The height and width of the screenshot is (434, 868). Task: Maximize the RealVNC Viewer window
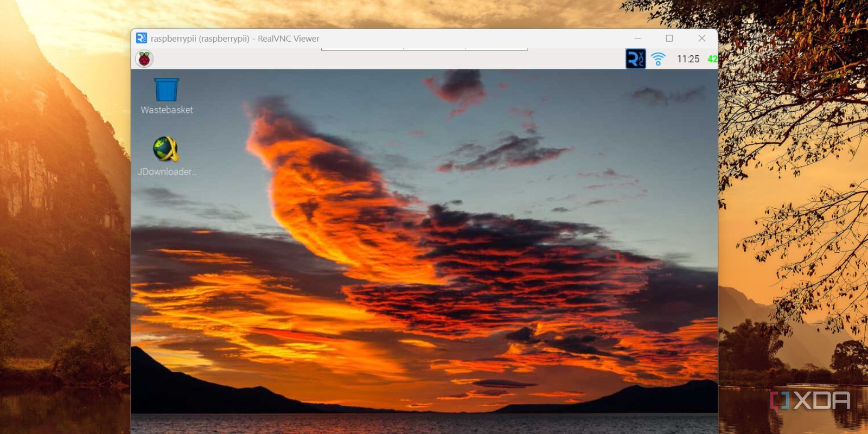669,38
